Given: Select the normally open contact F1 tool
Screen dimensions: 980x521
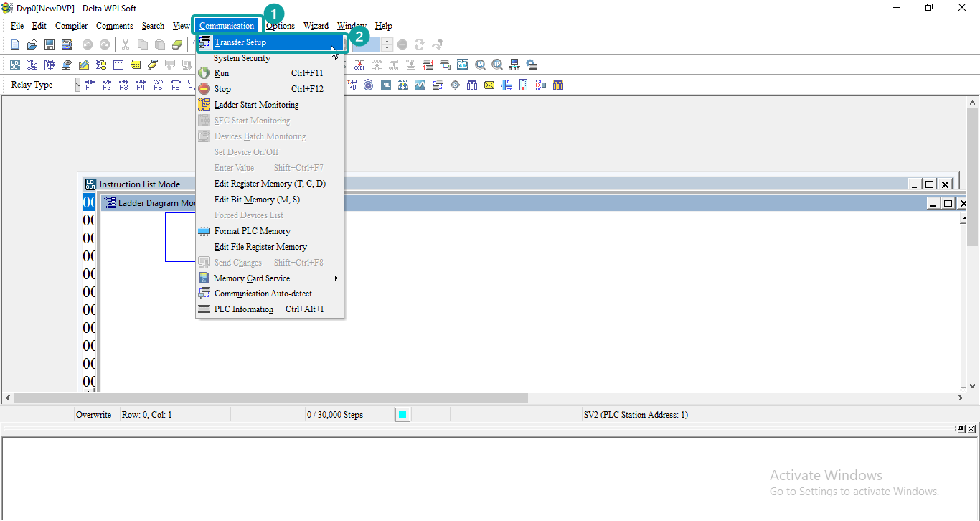Looking at the screenshot, I should (89, 84).
